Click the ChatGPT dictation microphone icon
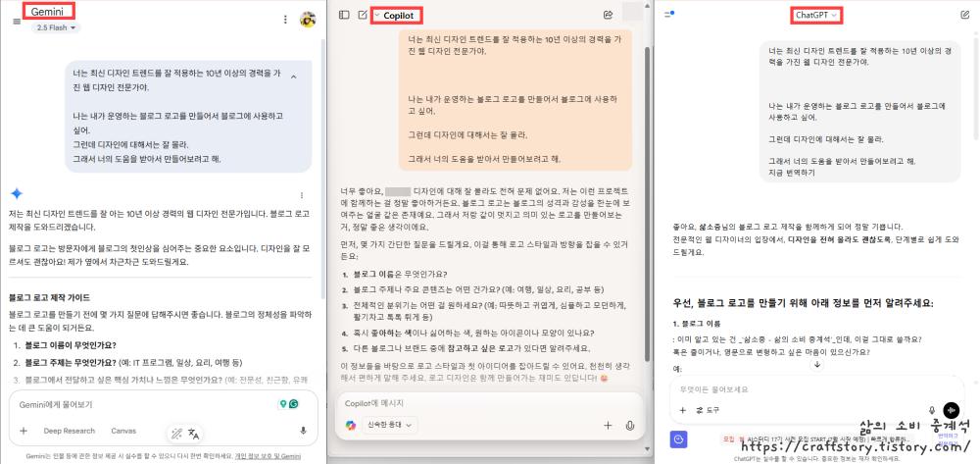 tap(932, 410)
